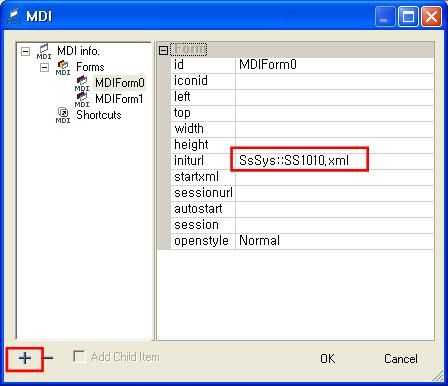Click the MDI info. root icon
This screenshot has width=448, height=386.
pos(44,52)
